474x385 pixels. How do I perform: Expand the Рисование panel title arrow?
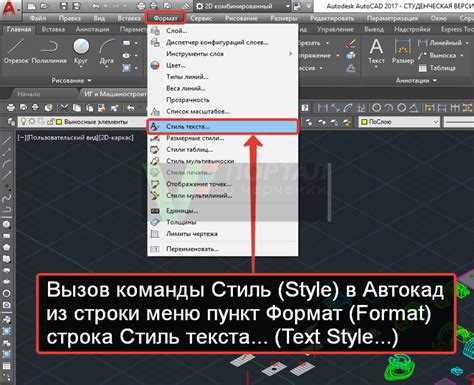(89, 81)
